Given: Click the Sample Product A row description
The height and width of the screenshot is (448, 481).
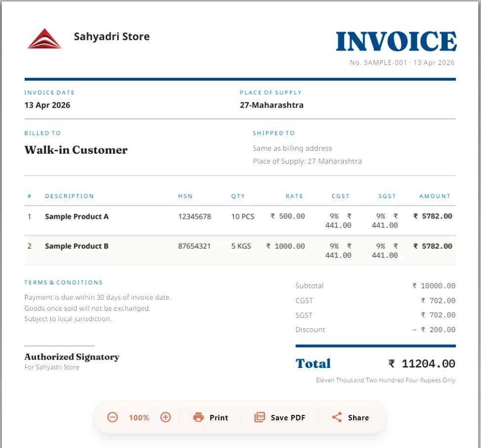Looking at the screenshot, I should [77, 216].
